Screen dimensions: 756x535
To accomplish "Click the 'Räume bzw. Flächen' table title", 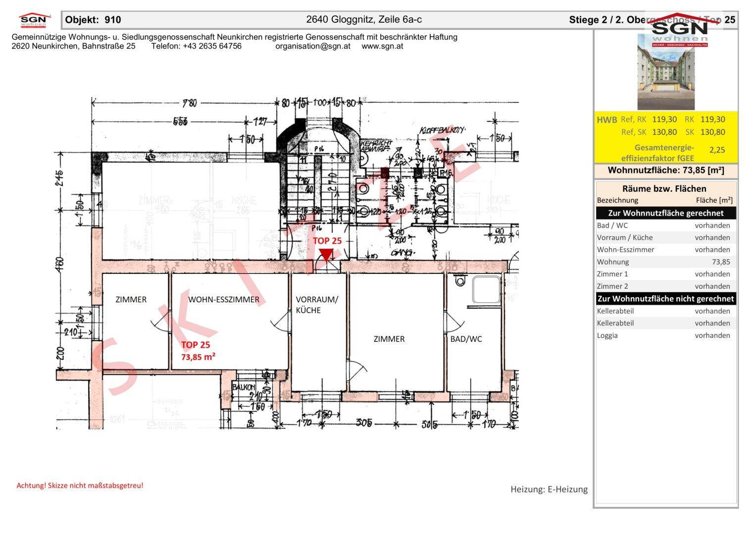I will pos(664,188).
